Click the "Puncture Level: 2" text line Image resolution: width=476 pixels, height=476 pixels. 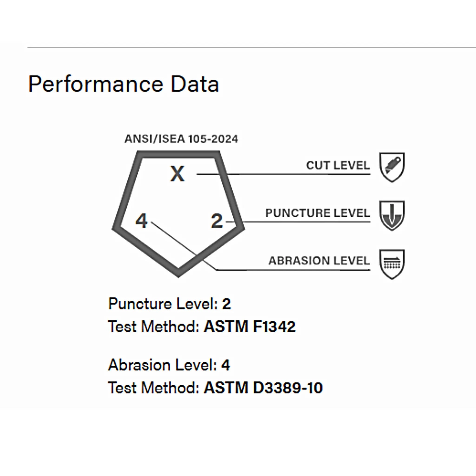[x=169, y=304]
